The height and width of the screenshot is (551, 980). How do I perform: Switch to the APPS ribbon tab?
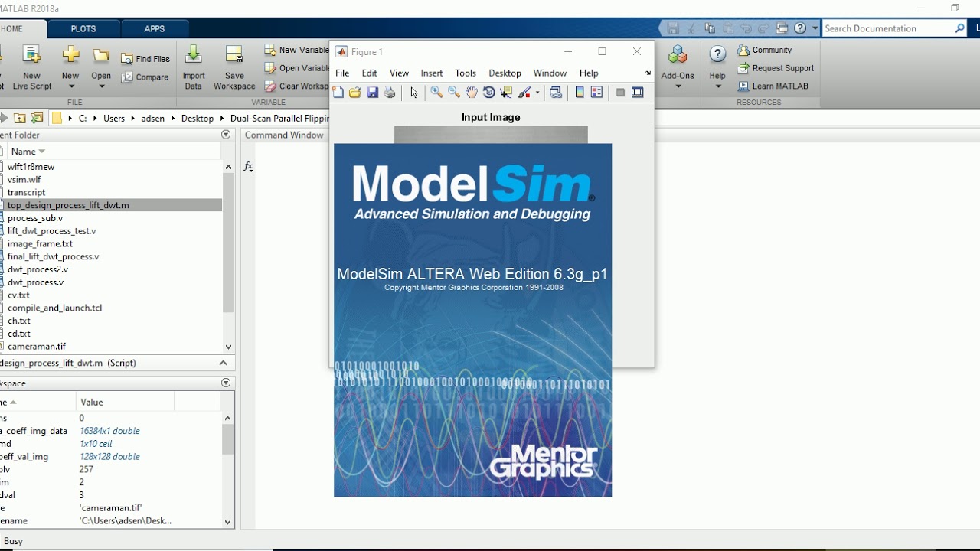click(x=155, y=29)
